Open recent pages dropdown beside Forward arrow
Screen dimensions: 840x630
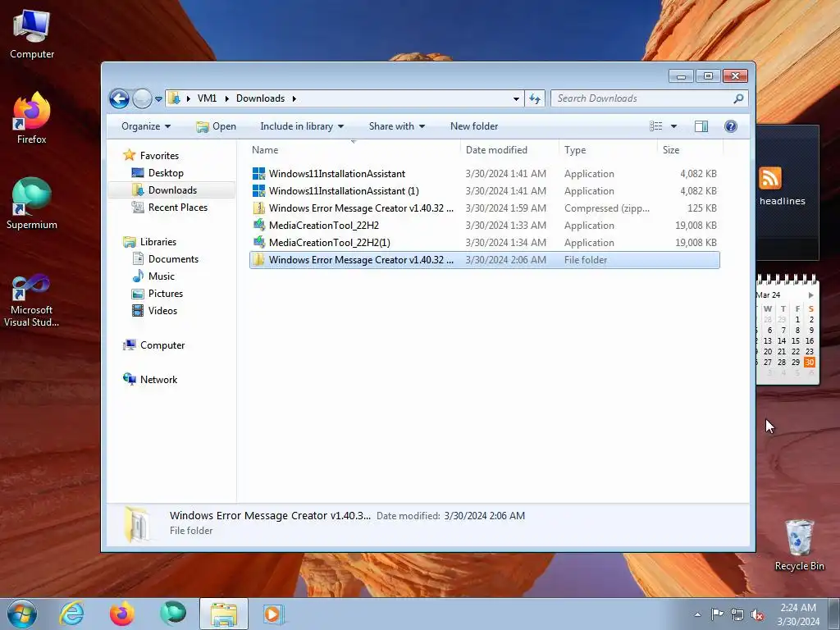click(x=158, y=99)
